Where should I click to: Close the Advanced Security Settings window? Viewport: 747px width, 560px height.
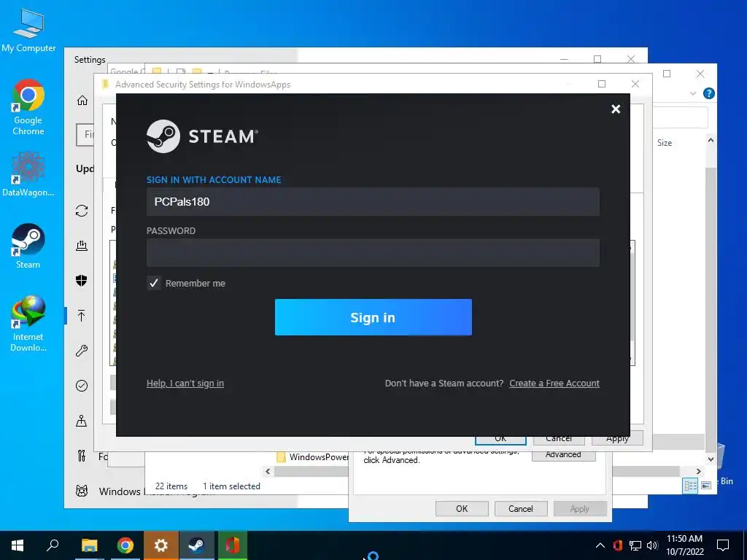(x=635, y=84)
